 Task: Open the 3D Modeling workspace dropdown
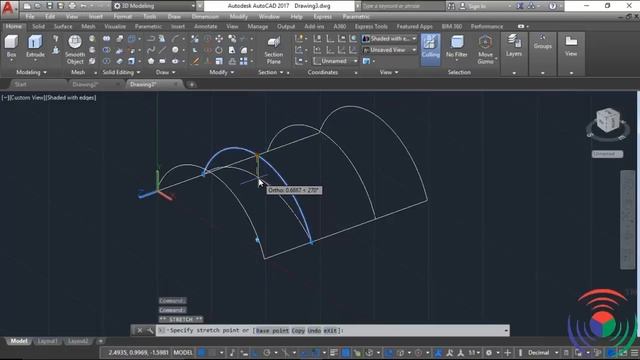pyautogui.click(x=154, y=6)
